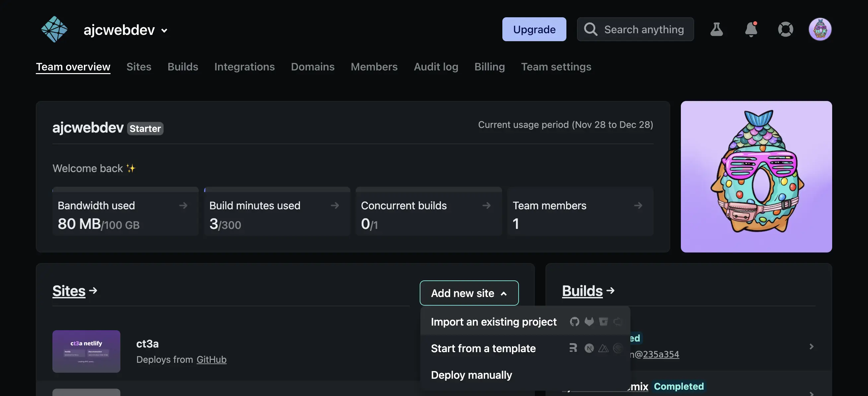
Task: Click the GitLab icon in import dropdown
Action: point(588,322)
